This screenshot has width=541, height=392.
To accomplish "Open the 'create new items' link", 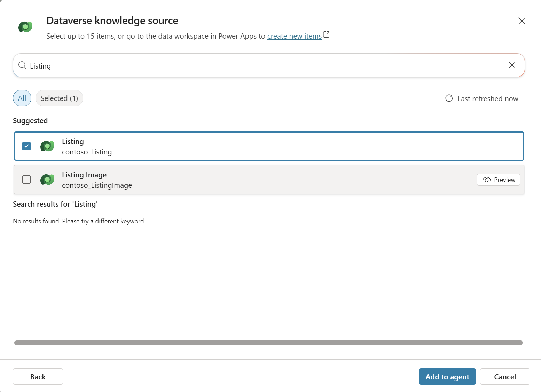I will [294, 36].
